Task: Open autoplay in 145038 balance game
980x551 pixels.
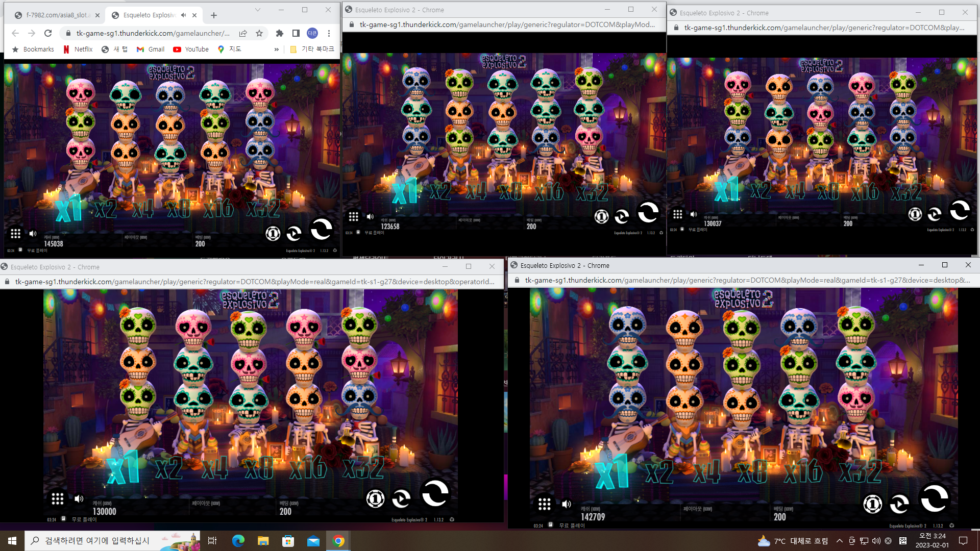Action: pos(294,234)
